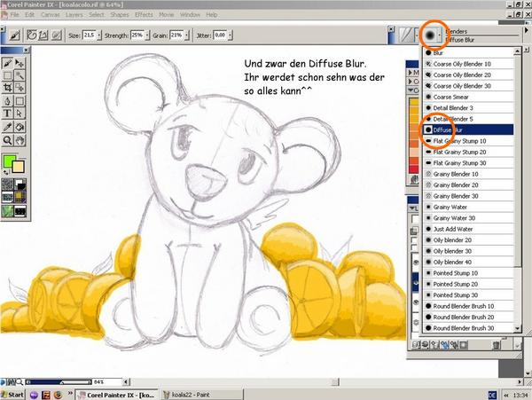The width and height of the screenshot is (532, 400).
Task: Select the Text tool
Action: click(7, 114)
